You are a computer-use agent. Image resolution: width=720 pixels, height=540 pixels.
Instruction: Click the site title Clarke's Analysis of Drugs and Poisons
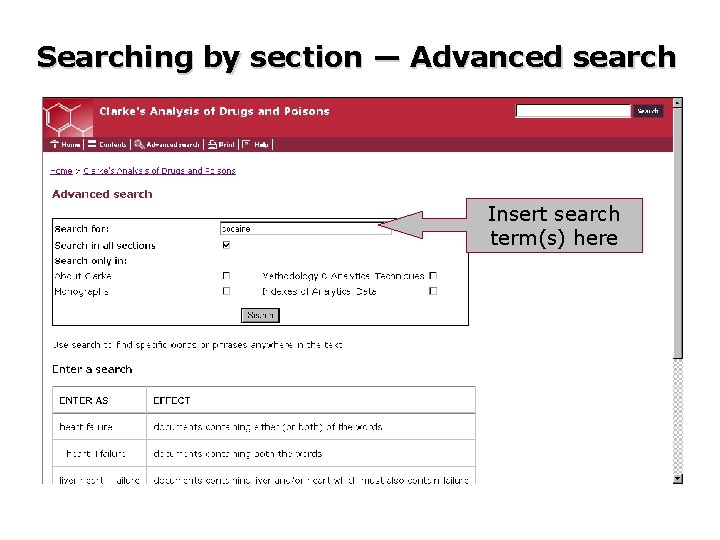(x=214, y=111)
